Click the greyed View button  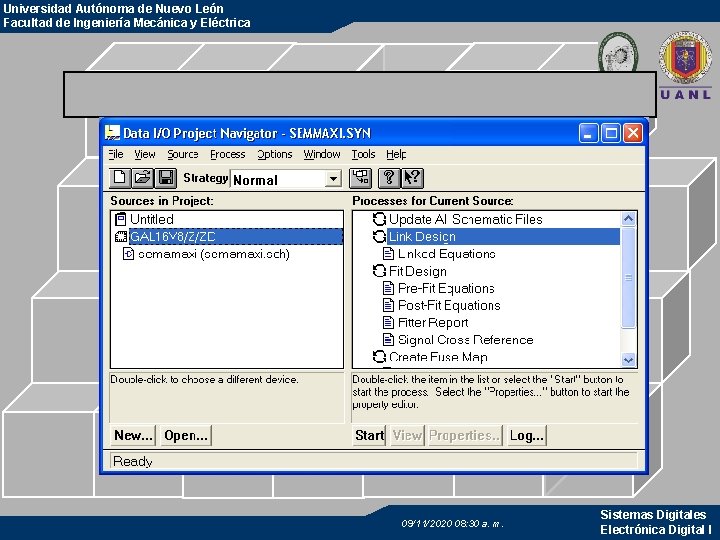coord(407,435)
